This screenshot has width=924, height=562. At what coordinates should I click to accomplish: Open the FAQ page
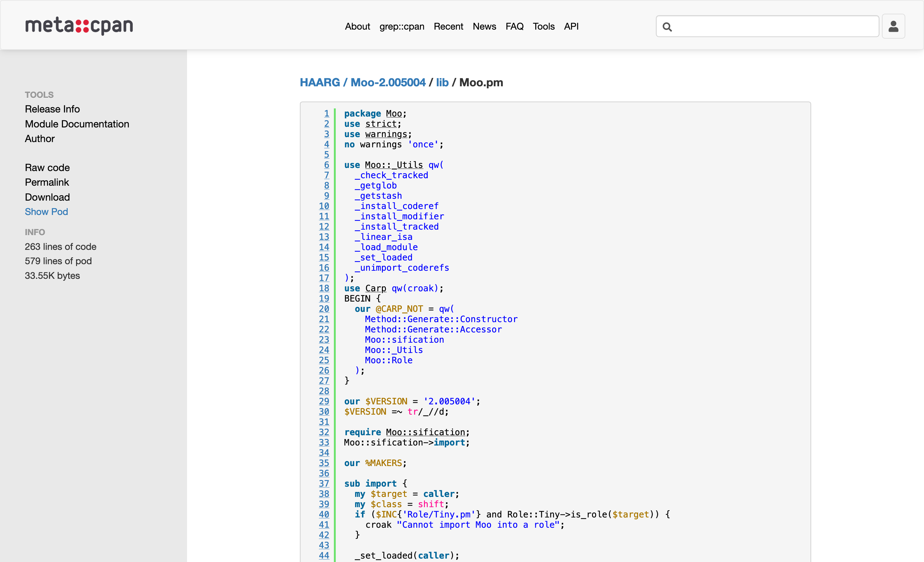pyautogui.click(x=514, y=26)
